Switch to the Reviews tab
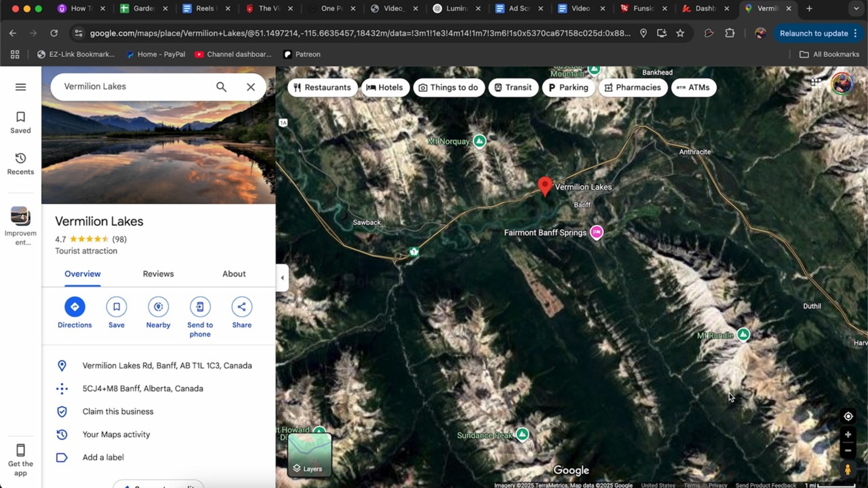Screen dimensions: 868x488 tap(158, 274)
